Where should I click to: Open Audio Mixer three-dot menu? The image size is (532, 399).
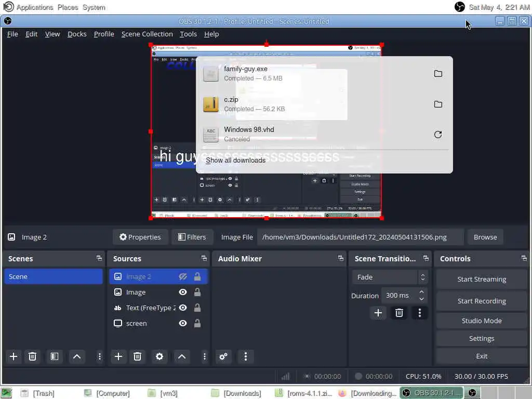coord(246,356)
